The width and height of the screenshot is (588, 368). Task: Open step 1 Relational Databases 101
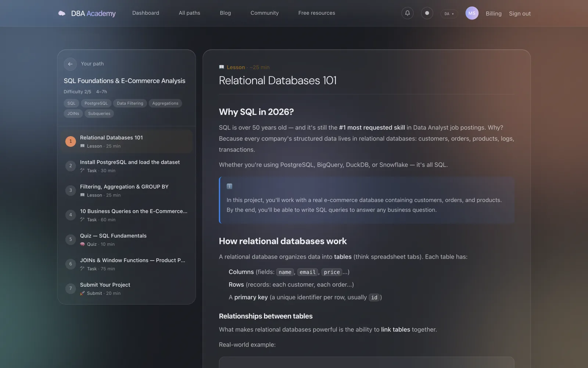coord(126,141)
